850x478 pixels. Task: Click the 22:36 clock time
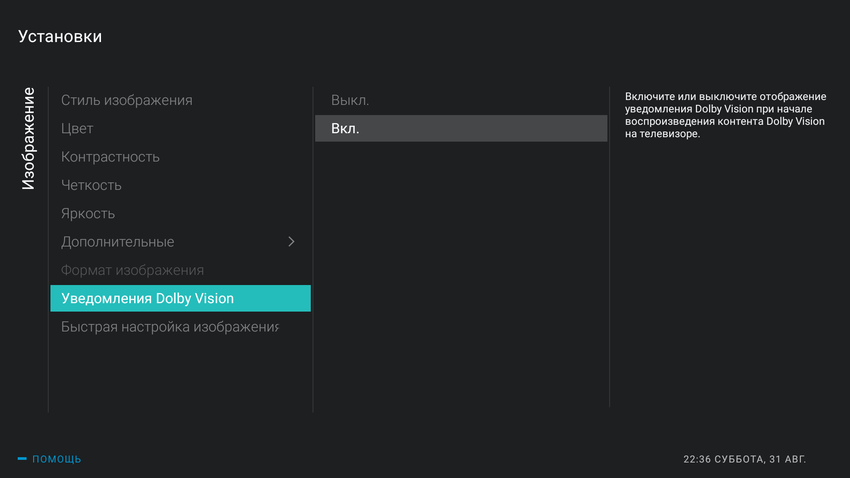697,459
